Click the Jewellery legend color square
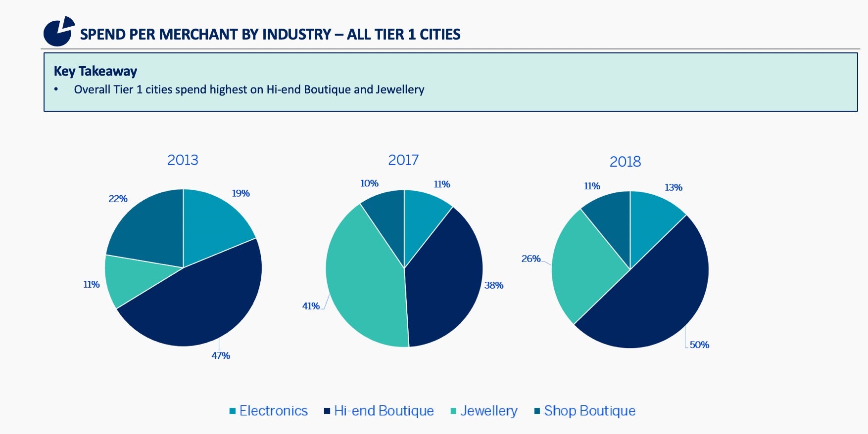868x434 pixels. (x=453, y=411)
